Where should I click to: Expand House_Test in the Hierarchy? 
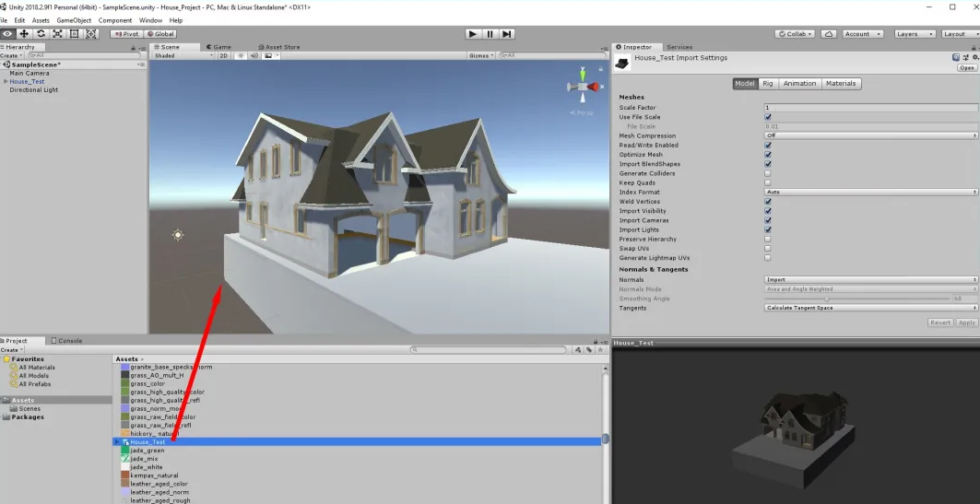tap(6, 81)
